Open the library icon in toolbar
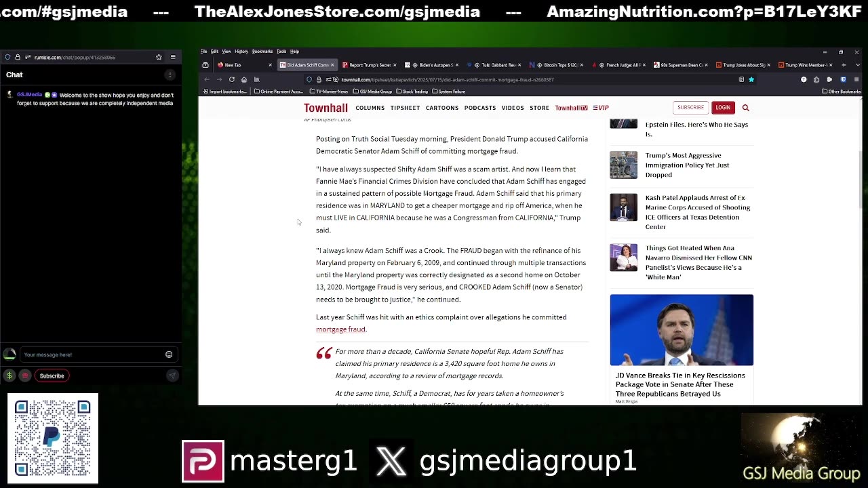 [x=257, y=79]
